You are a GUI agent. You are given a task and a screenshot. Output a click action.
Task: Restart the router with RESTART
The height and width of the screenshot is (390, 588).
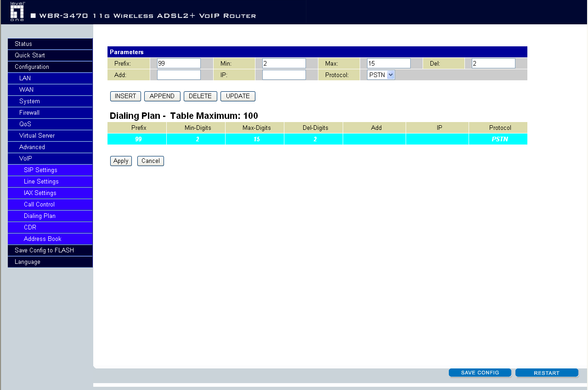[x=547, y=373]
